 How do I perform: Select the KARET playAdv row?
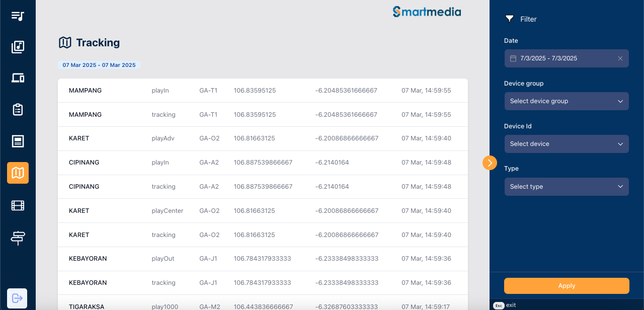[263, 138]
